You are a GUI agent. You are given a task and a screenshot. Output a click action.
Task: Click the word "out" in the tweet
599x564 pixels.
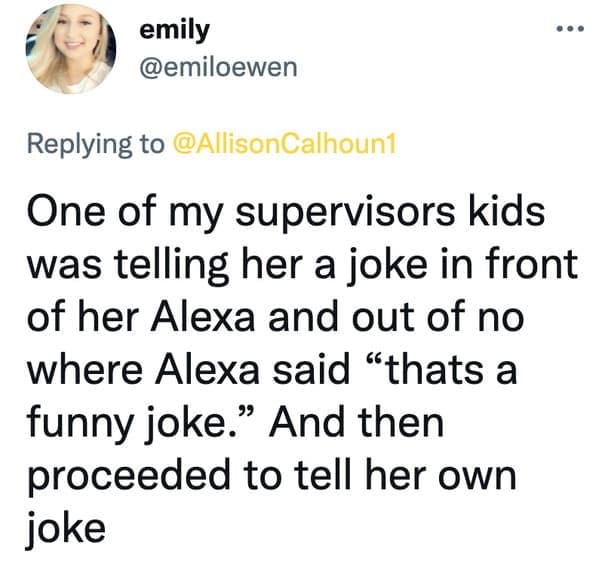coord(383,318)
